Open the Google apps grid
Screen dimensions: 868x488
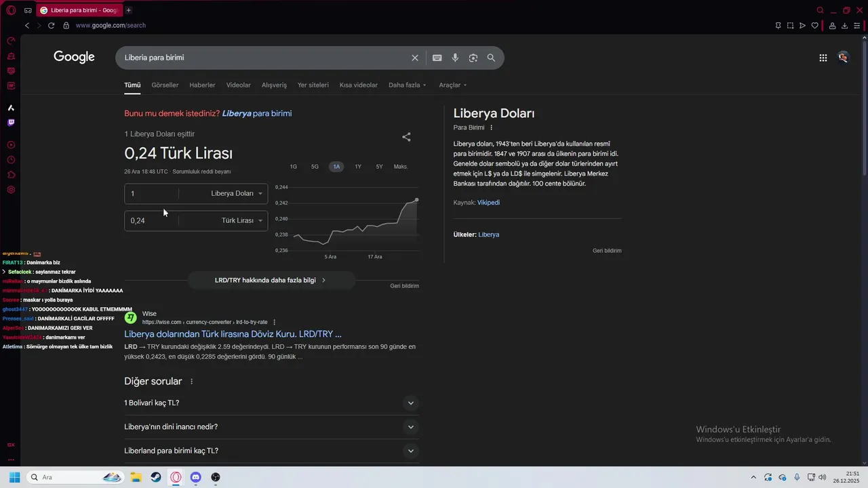(x=823, y=58)
